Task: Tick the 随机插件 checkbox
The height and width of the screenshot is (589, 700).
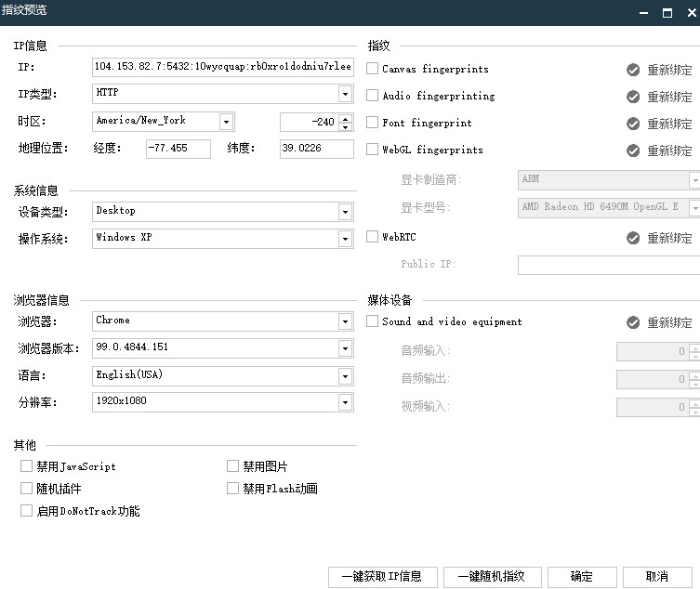Action: (26, 488)
